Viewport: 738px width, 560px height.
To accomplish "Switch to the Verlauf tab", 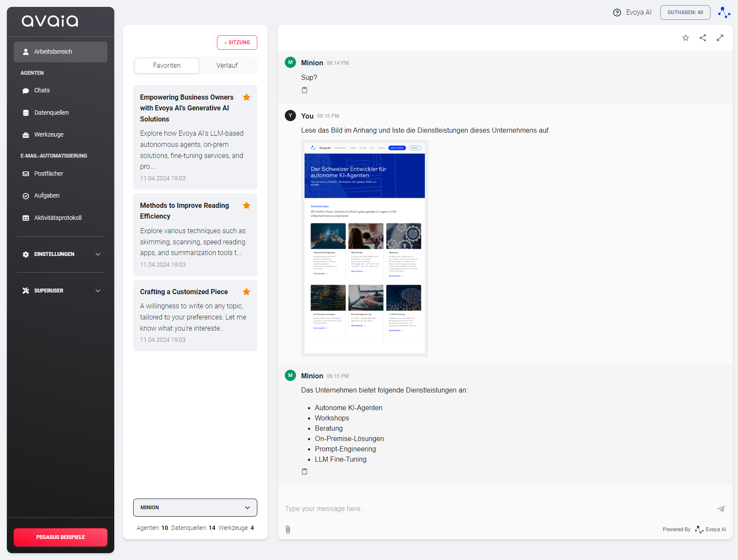I will [227, 66].
